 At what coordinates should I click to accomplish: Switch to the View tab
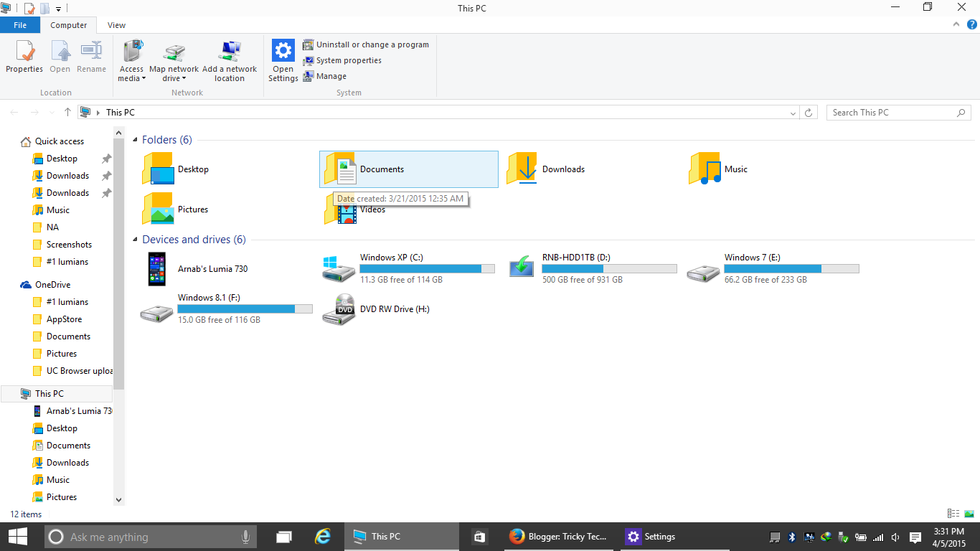click(x=116, y=24)
